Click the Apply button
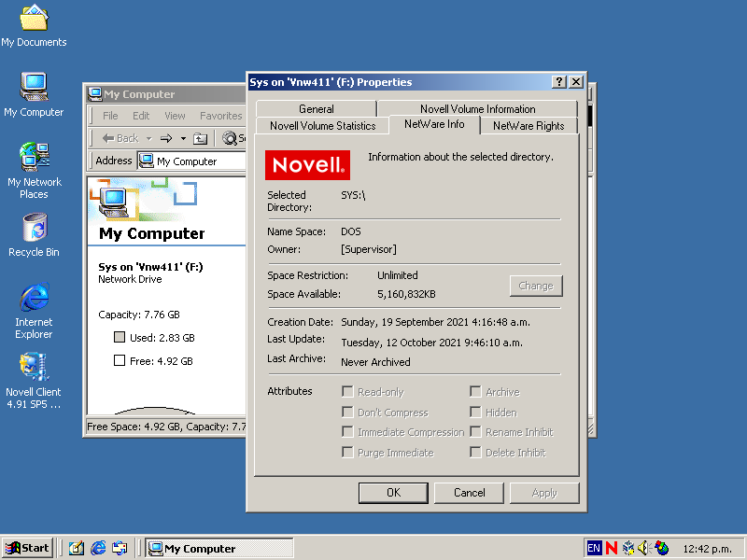The image size is (747, 560). (544, 493)
